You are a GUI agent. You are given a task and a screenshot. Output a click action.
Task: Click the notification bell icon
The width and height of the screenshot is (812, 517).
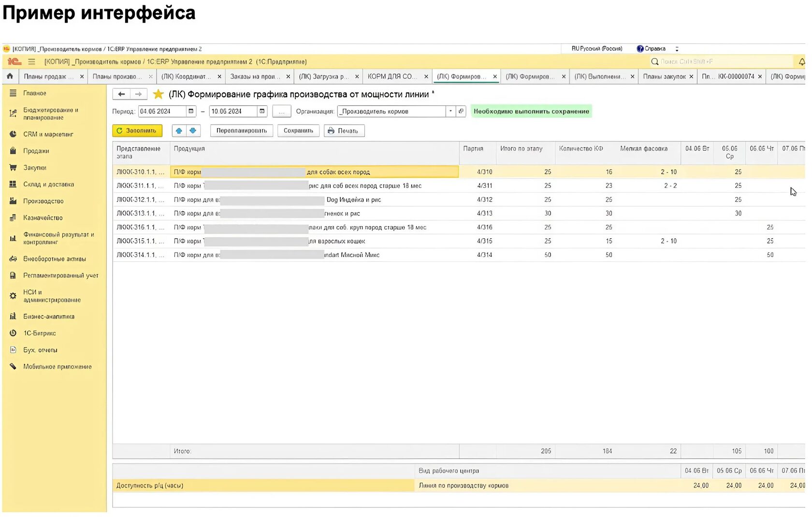801,62
